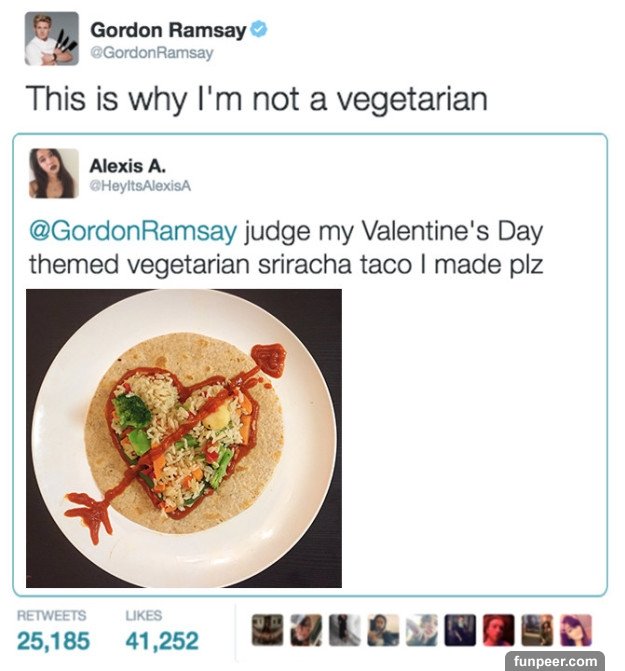This screenshot has height=671, width=625.
Task: Open the Alexis A. display name
Action: [x=127, y=163]
